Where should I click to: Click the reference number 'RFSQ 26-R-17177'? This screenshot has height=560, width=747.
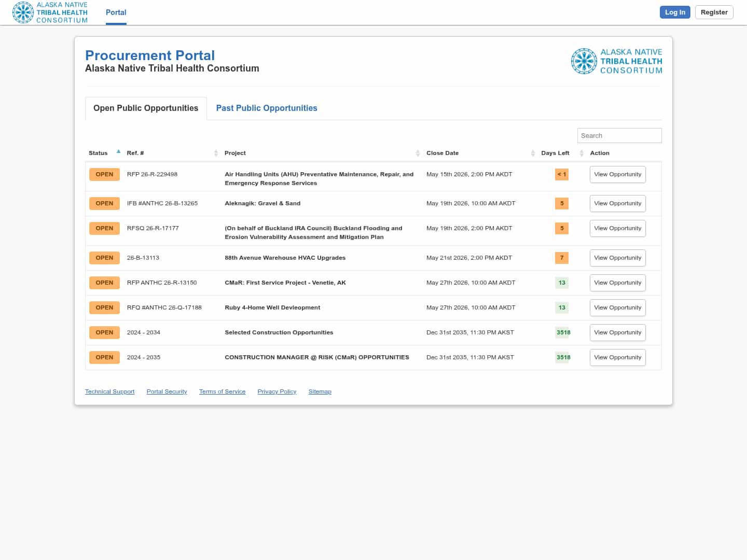pyautogui.click(x=153, y=229)
